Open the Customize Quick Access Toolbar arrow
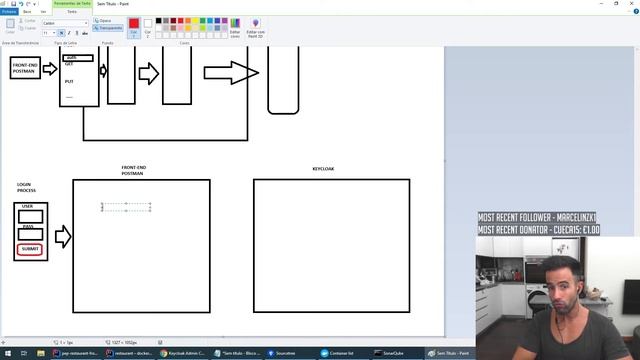This screenshot has height=360, width=640. pyautogui.click(x=35, y=4)
